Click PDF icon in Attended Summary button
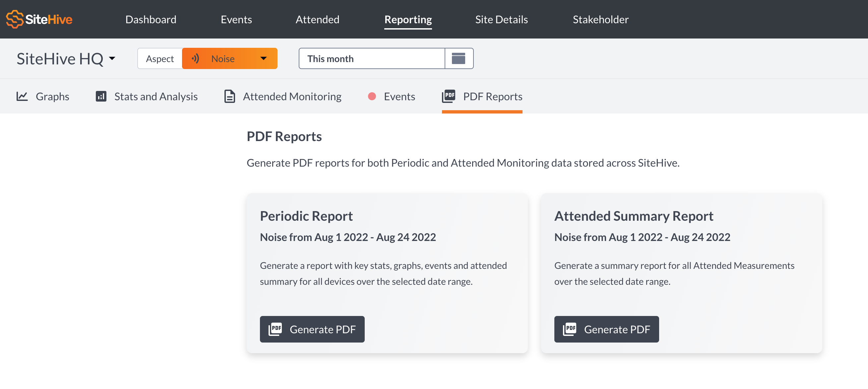 [x=570, y=329]
